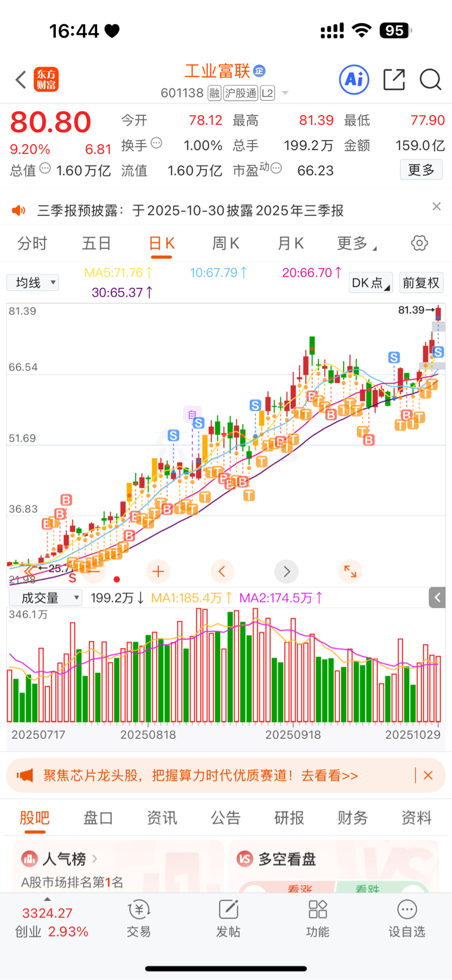Tap the 20250918 date label
The height and width of the screenshot is (980, 452).
pyautogui.click(x=293, y=735)
